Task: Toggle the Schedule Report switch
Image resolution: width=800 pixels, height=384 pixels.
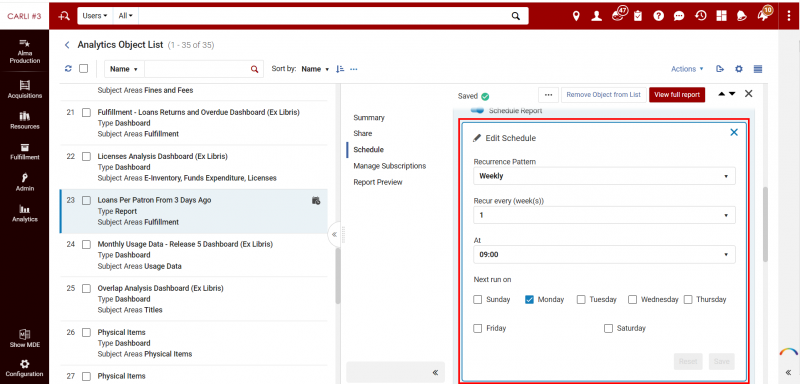Action: point(477,110)
